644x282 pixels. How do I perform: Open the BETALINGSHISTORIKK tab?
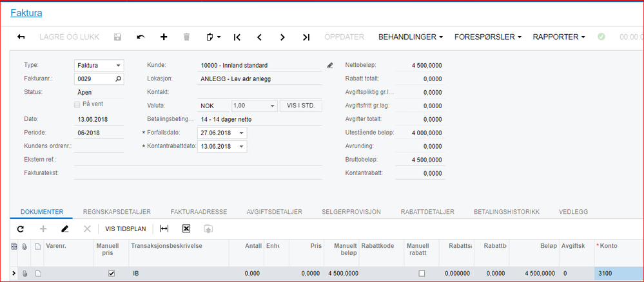point(507,212)
